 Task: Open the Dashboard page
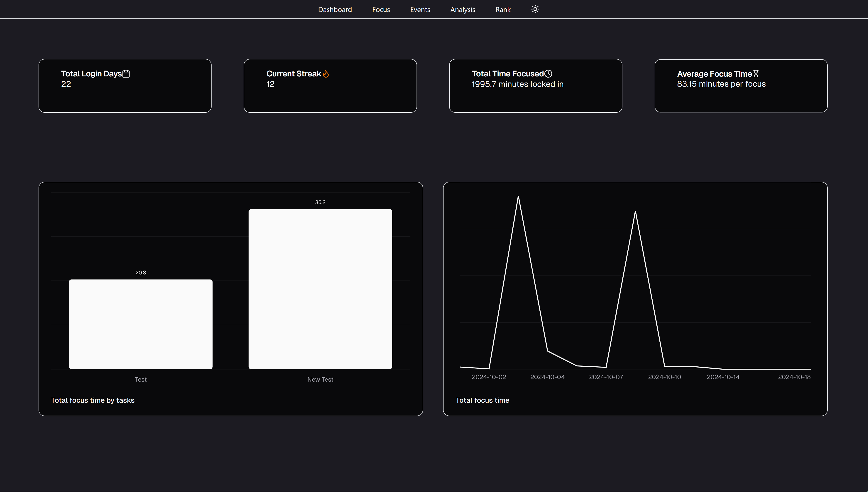tap(335, 10)
